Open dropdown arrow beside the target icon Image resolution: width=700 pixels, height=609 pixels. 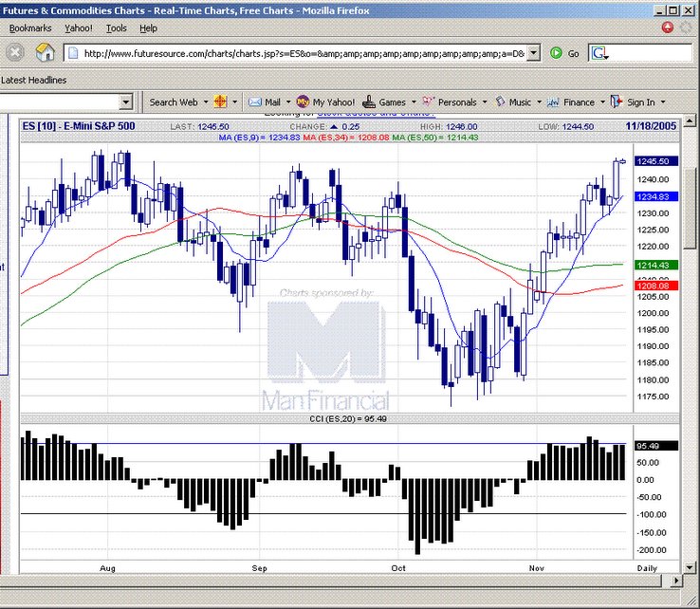click(235, 102)
